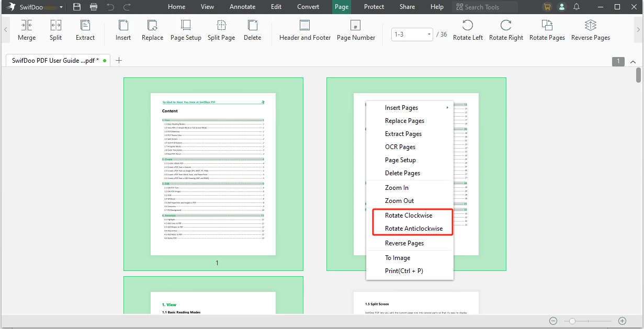This screenshot has height=329, width=644.
Task: Select OCR Pages menu entry
Action: [410, 147]
